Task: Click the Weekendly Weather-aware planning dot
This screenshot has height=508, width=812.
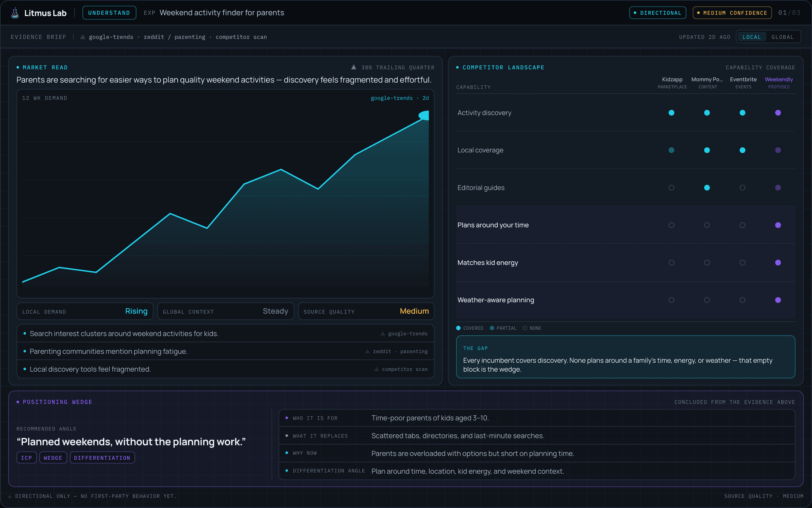Action: pyautogui.click(x=778, y=300)
